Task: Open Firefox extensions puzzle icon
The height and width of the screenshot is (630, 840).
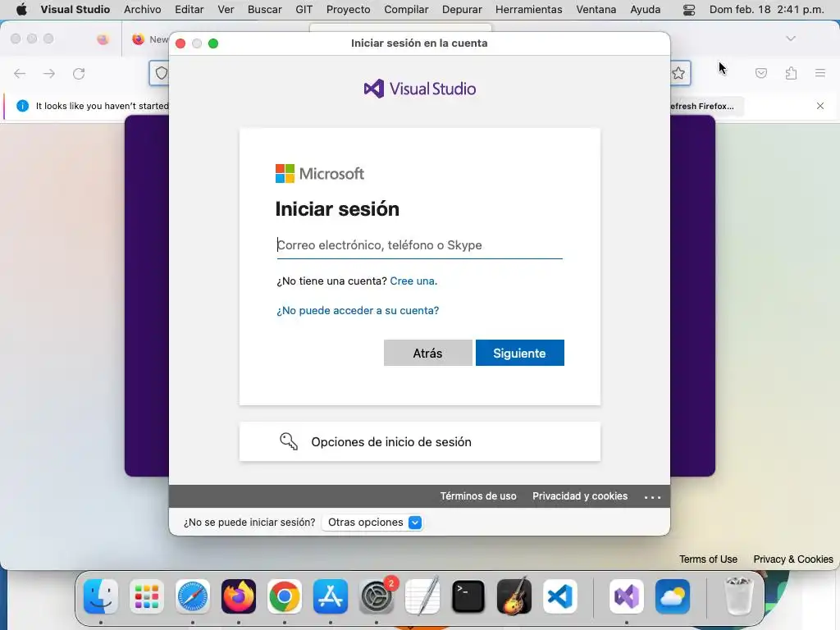Action: [791, 73]
